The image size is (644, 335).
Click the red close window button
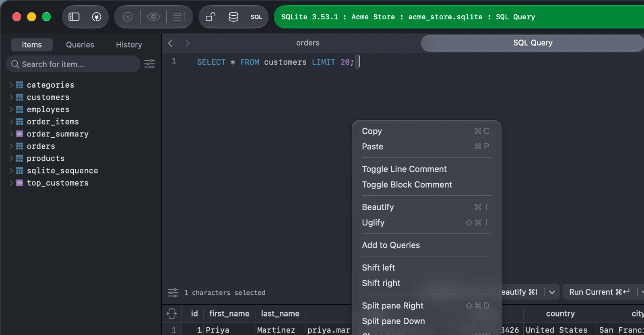pos(17,17)
